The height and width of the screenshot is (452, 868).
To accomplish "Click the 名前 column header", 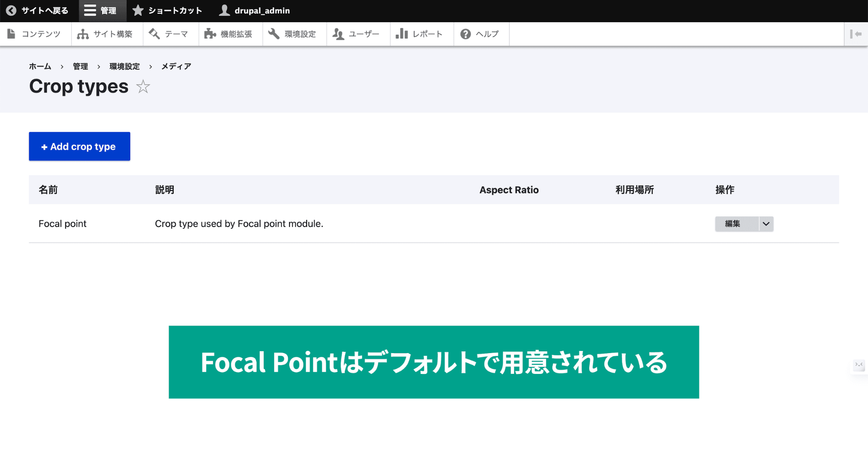I will [48, 190].
